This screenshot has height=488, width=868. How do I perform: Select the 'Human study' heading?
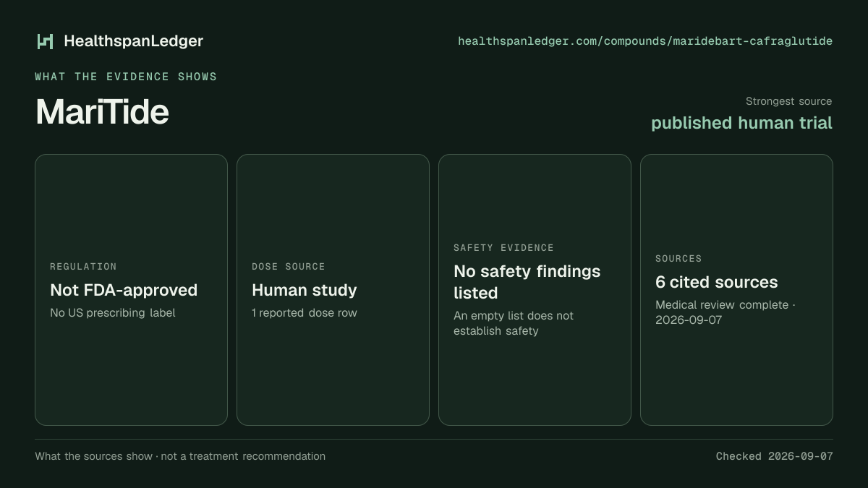(305, 290)
